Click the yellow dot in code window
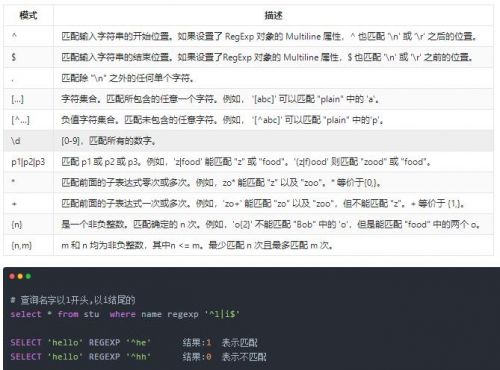The image size is (500, 370). pos(20,276)
